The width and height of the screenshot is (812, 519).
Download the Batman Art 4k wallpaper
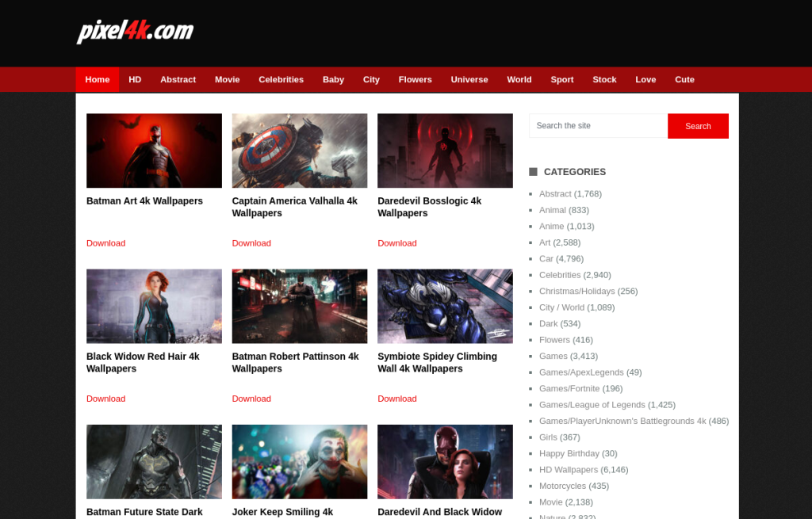point(105,243)
